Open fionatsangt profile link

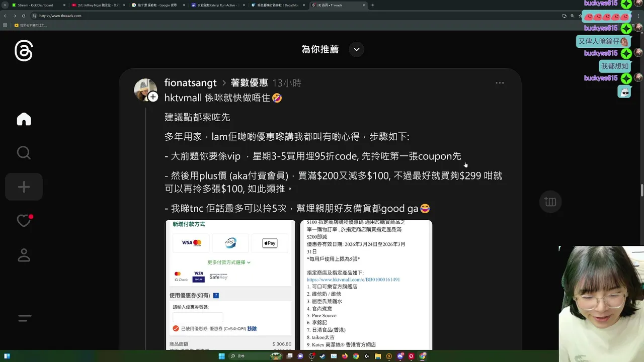190,83
